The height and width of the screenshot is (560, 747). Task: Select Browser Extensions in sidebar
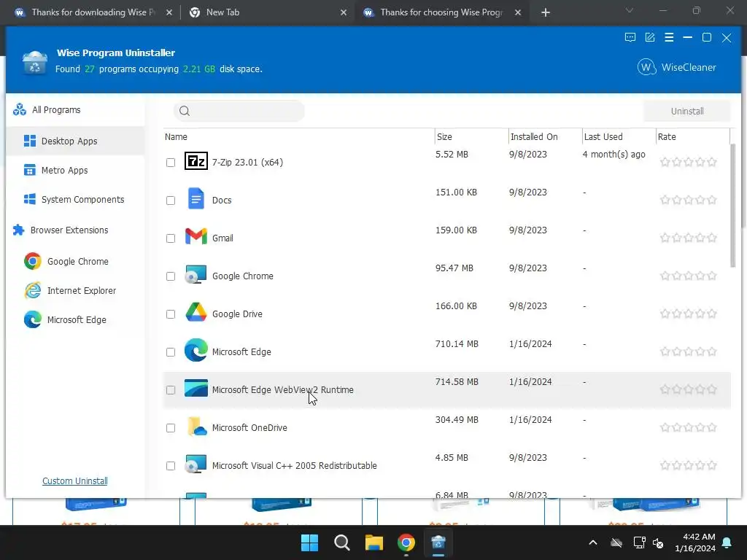coord(75,230)
